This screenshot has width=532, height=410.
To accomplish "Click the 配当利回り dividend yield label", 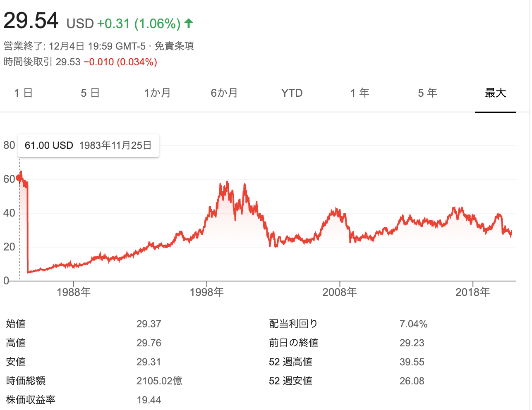I will point(293,324).
